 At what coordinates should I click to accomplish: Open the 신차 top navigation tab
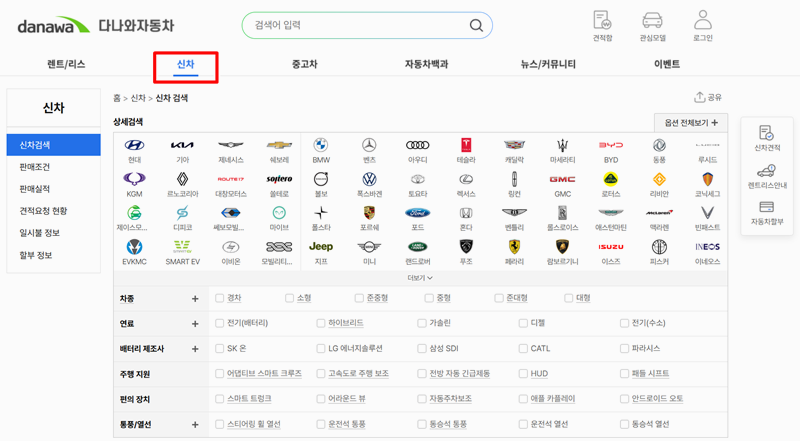[185, 64]
